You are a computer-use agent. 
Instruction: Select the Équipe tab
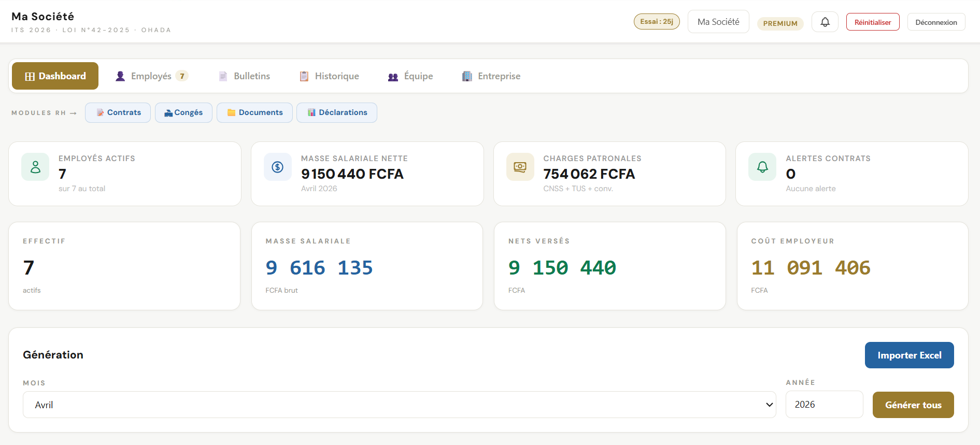pos(410,76)
